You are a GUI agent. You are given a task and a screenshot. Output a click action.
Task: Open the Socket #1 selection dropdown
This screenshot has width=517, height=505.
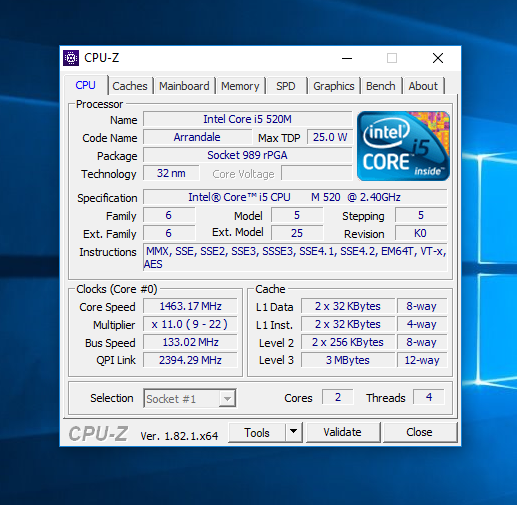[190, 398]
